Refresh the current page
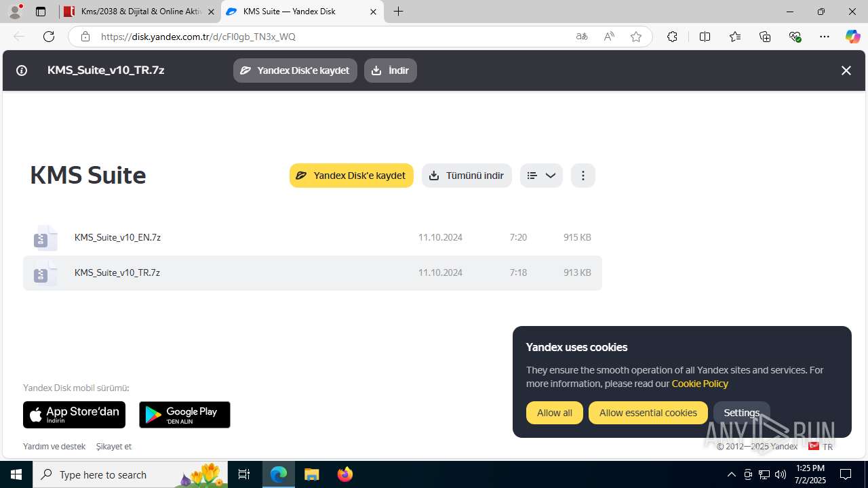The image size is (868, 488). [x=49, y=37]
